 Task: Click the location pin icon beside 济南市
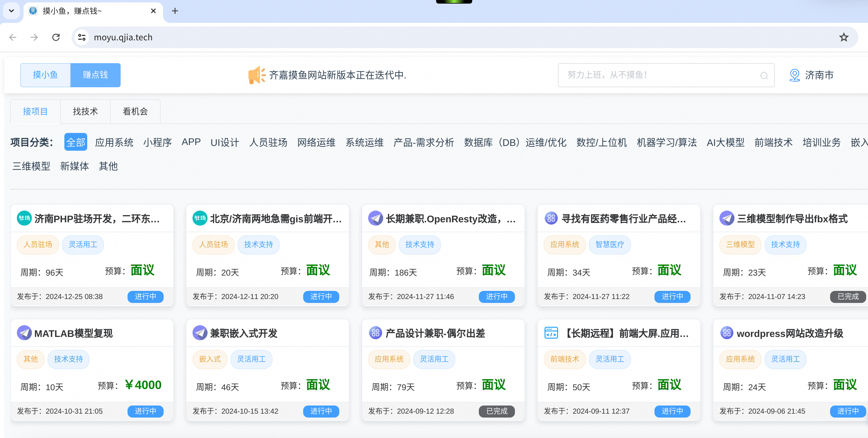(x=794, y=75)
